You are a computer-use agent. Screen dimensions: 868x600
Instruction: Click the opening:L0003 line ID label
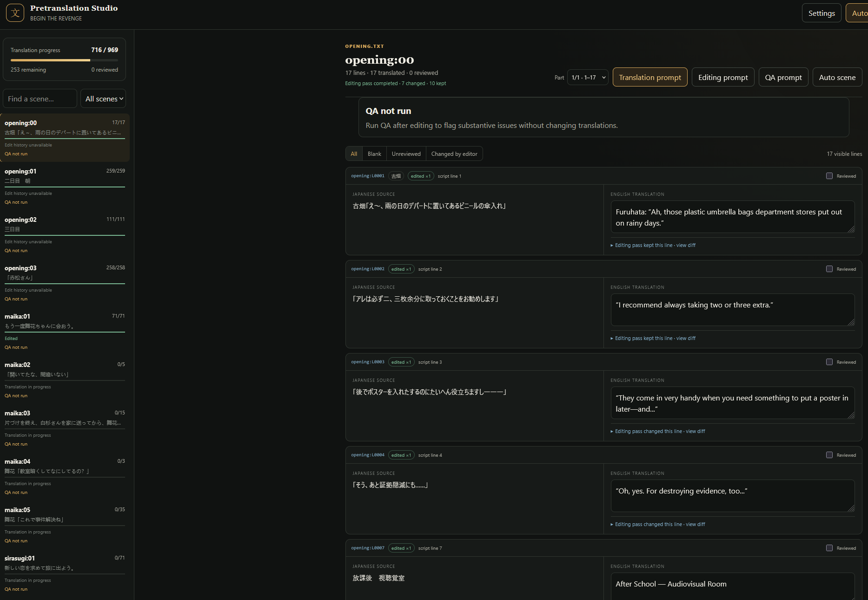368,362
